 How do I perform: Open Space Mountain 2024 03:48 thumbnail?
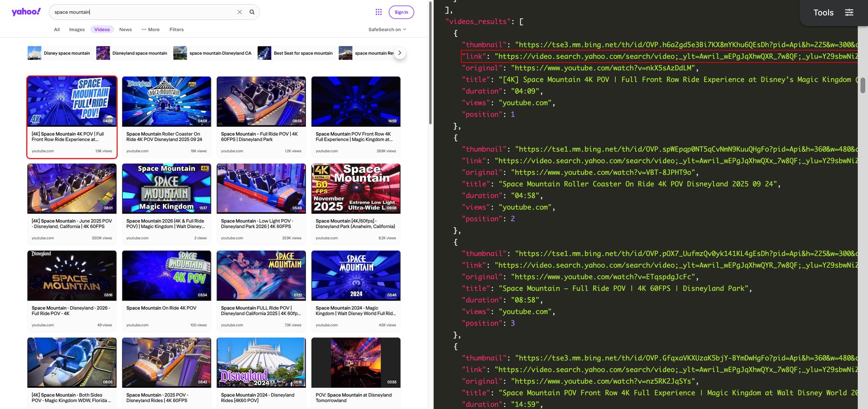point(356,275)
